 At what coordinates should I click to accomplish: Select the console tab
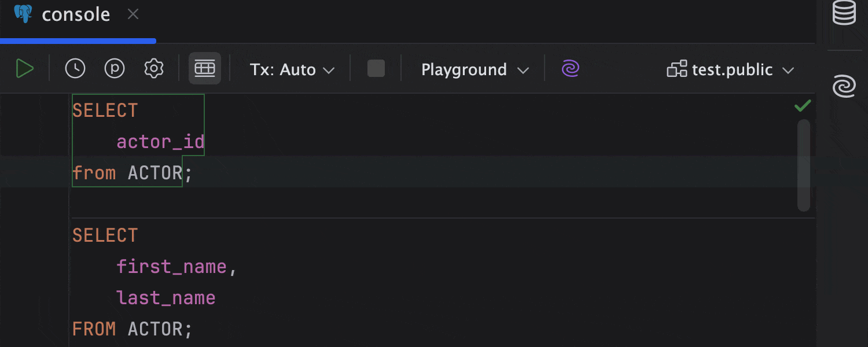pyautogui.click(x=75, y=14)
